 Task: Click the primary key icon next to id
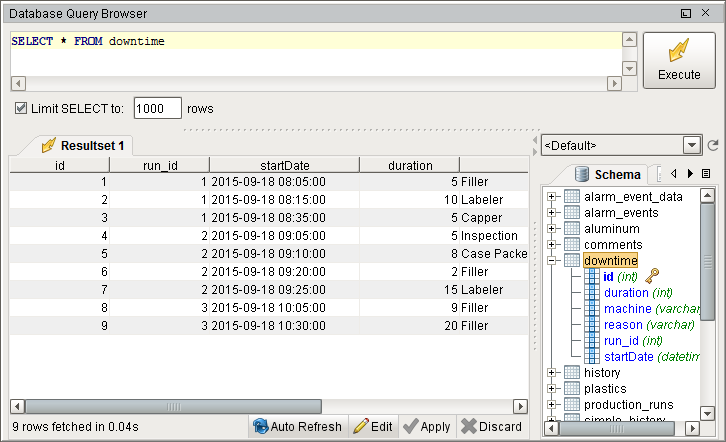[x=653, y=277]
